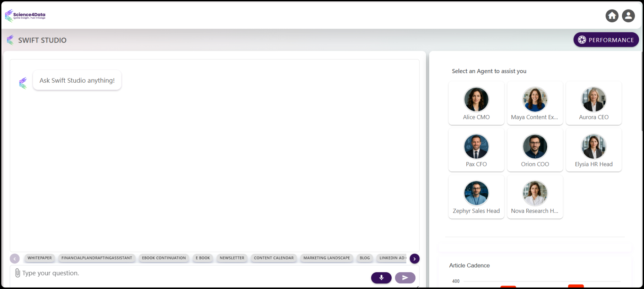This screenshot has width=644, height=289.
Task: Click the home icon in header
Action: (x=612, y=16)
